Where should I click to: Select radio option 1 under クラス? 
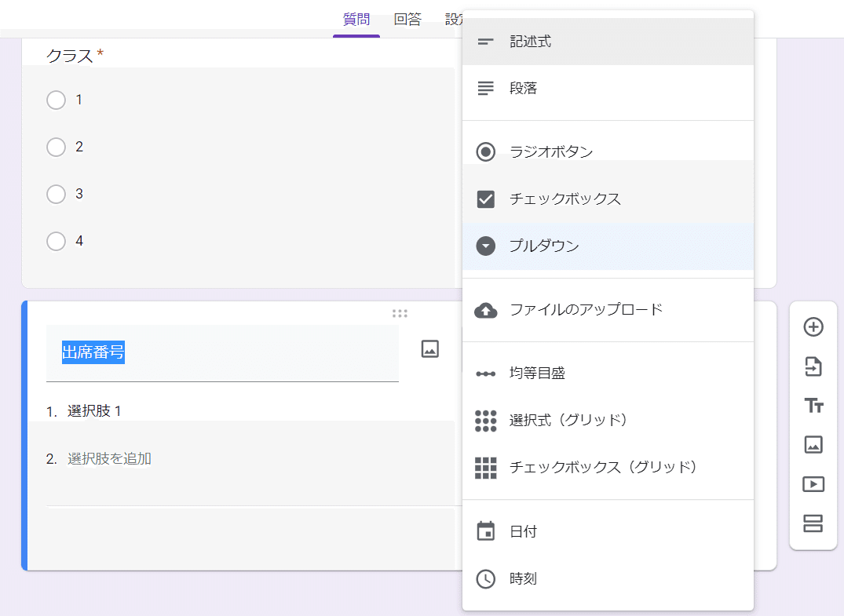click(x=56, y=100)
